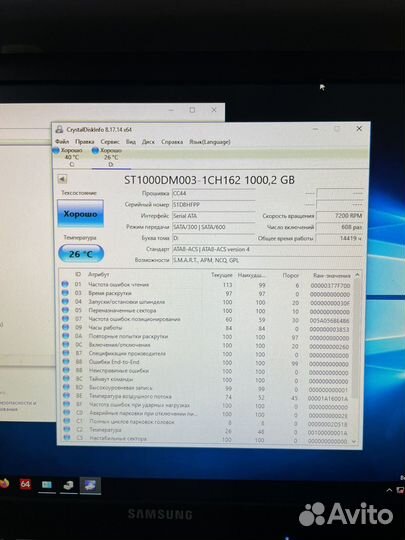The image size is (405, 540).
Task: Open the Язык(Language) menu
Action: (x=209, y=142)
